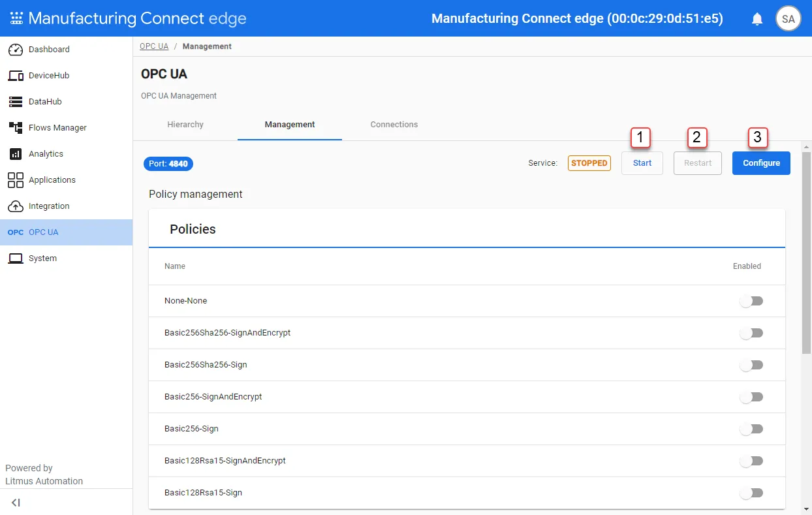Click the STOPPED status badge
The width and height of the screenshot is (812, 515).
[589, 163]
